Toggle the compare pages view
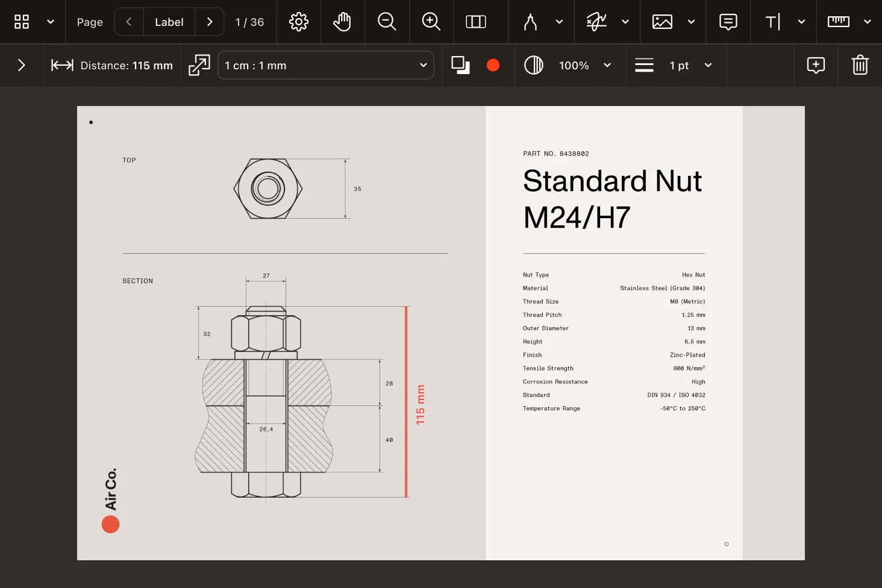The height and width of the screenshot is (588, 882). [x=476, y=22]
